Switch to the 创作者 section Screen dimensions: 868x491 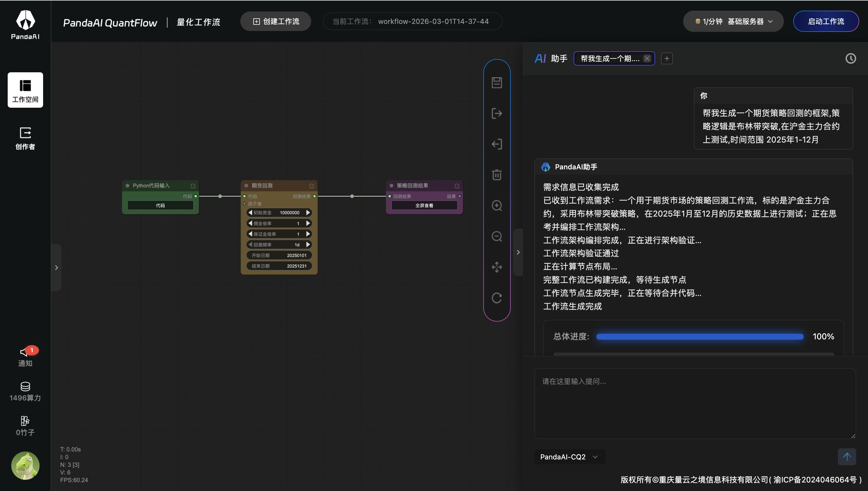pos(25,138)
